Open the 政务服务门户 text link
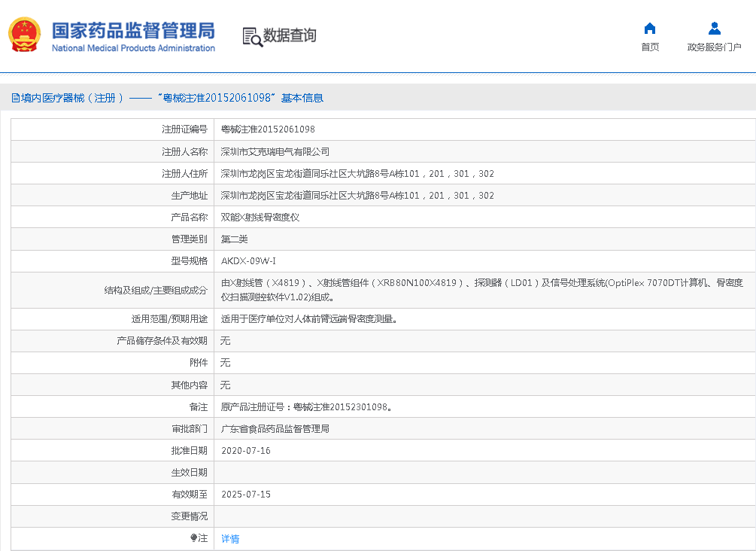This screenshot has height=551, width=756. (x=714, y=47)
